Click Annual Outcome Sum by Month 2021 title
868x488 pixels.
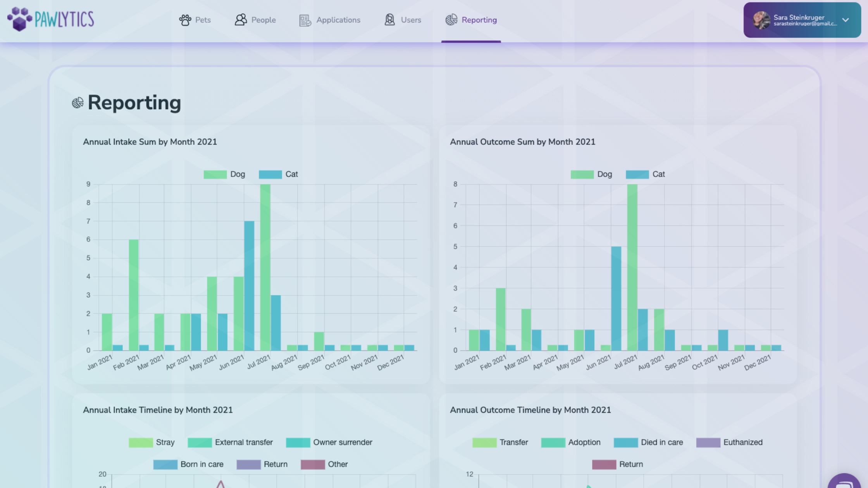[x=522, y=142]
